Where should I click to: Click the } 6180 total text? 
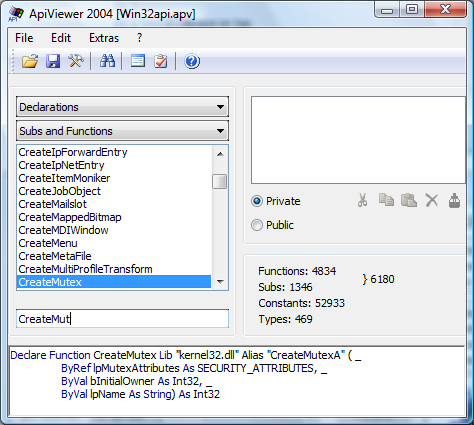click(x=378, y=279)
